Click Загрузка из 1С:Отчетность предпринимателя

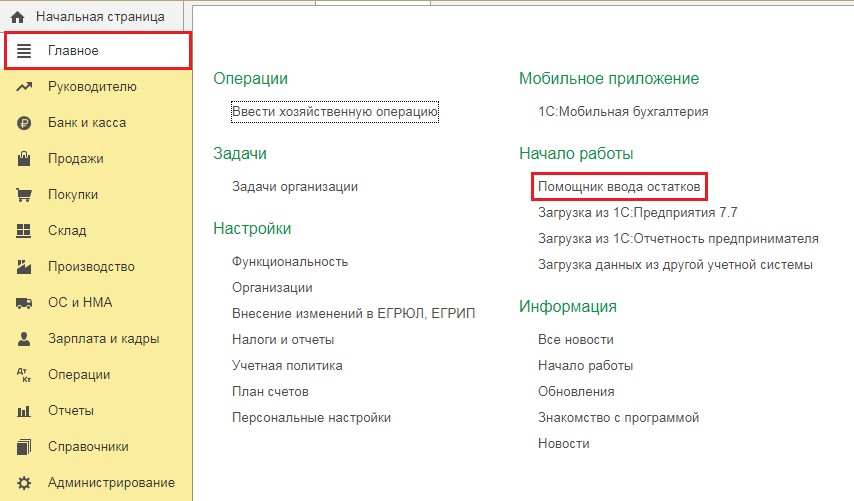(x=678, y=239)
